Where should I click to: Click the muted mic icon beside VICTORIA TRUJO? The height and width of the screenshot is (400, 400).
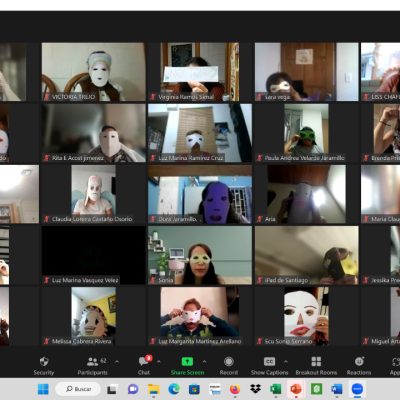point(47,97)
